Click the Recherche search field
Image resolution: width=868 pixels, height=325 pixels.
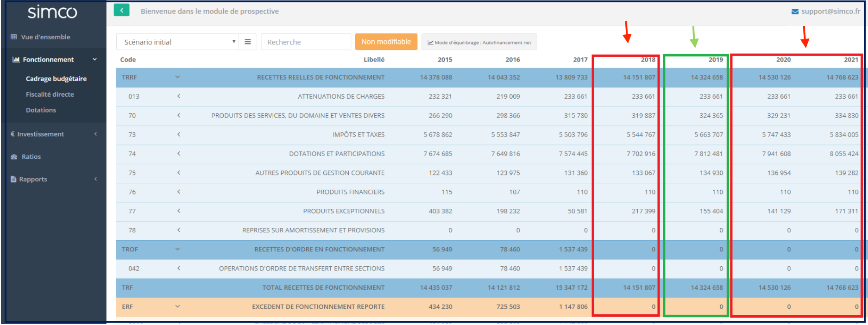pos(306,42)
